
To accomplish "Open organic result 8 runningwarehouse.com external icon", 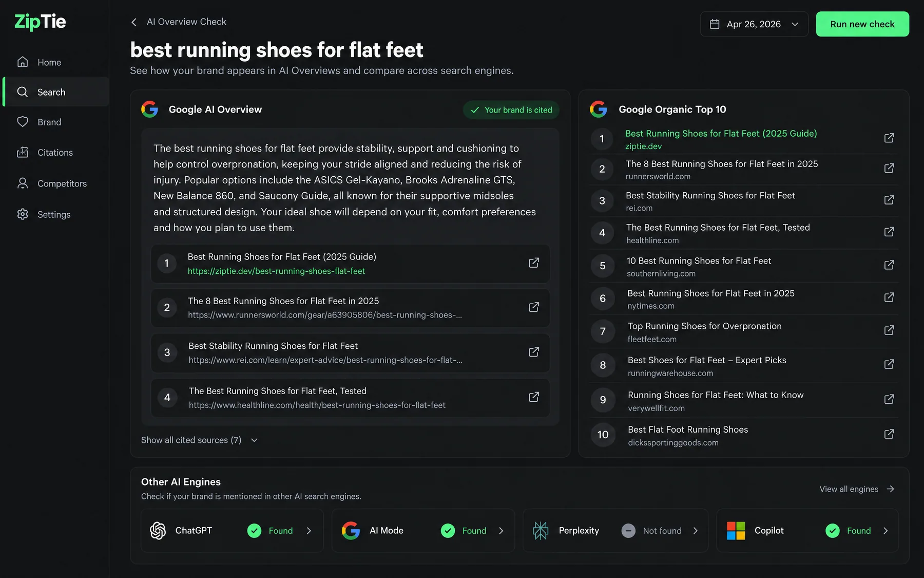I will click(x=889, y=364).
